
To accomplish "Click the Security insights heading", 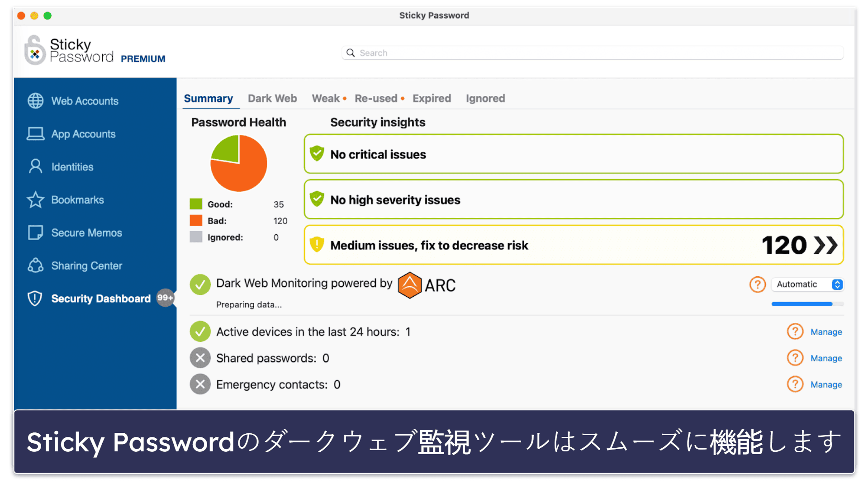I will [378, 122].
